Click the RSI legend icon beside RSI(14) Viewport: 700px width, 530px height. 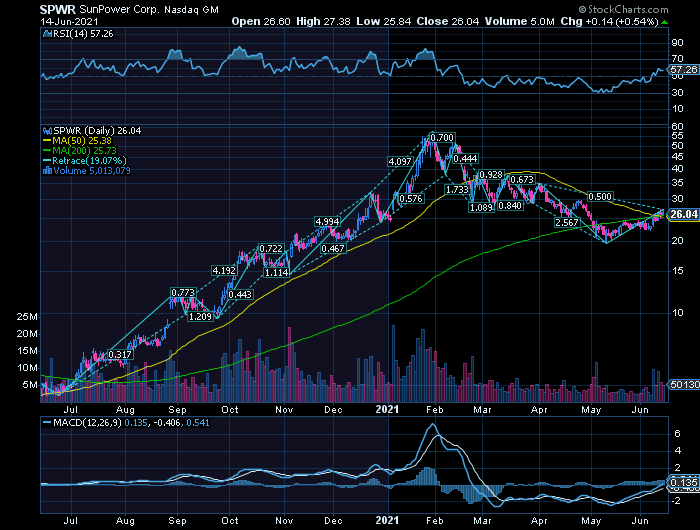[47, 34]
